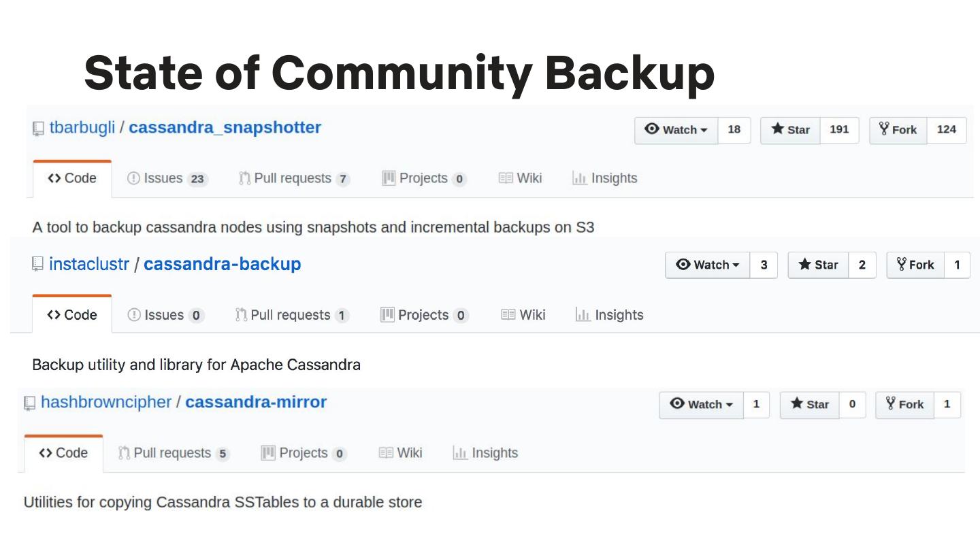Star the cassandra-backup repository
Viewport: 980px width, 551px height.
point(818,265)
